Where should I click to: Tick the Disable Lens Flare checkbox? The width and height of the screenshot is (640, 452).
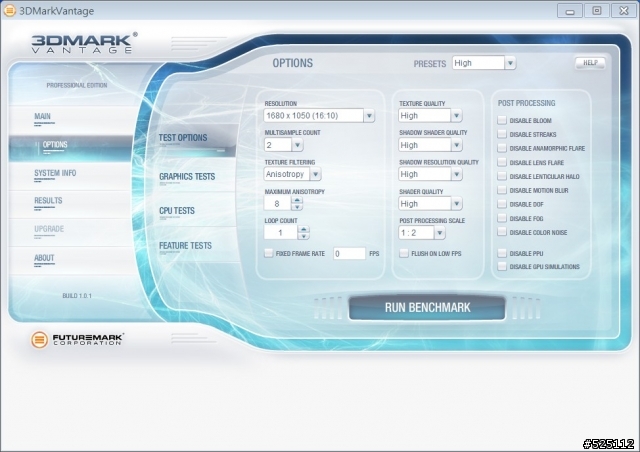click(x=502, y=162)
